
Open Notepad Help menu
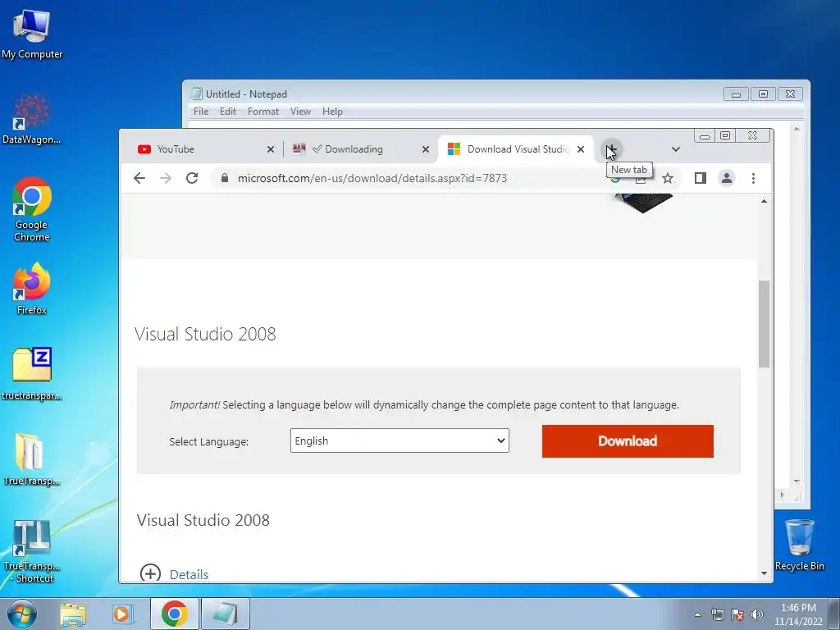click(x=332, y=112)
